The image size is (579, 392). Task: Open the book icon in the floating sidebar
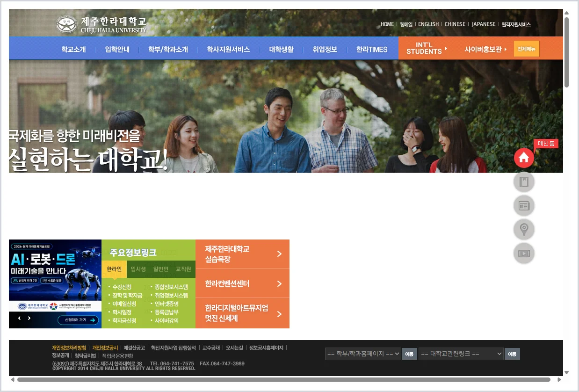click(524, 182)
